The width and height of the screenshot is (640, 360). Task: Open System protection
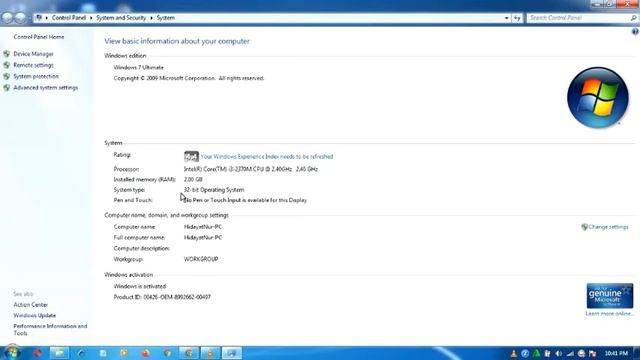(36, 76)
